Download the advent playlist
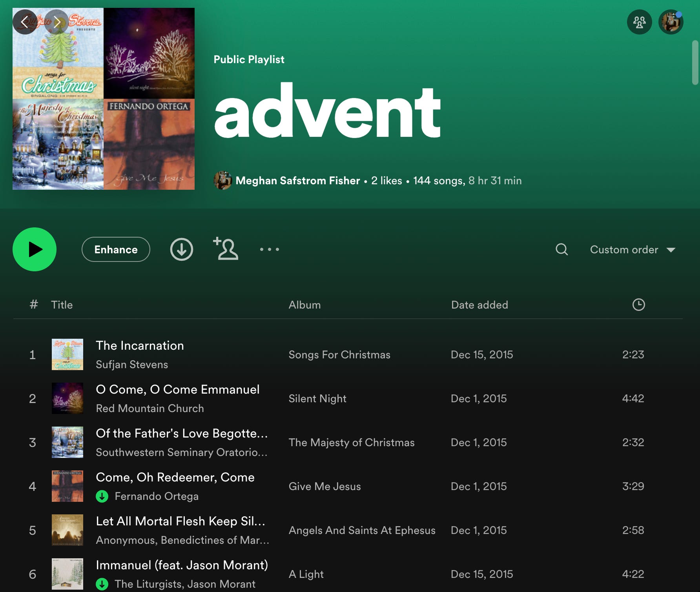This screenshot has width=700, height=592. pyautogui.click(x=181, y=249)
